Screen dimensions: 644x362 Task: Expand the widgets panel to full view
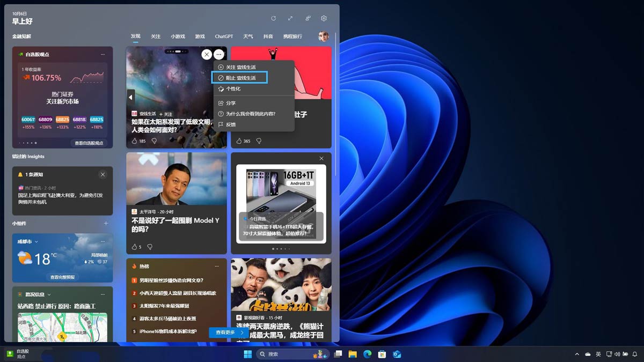tap(290, 18)
